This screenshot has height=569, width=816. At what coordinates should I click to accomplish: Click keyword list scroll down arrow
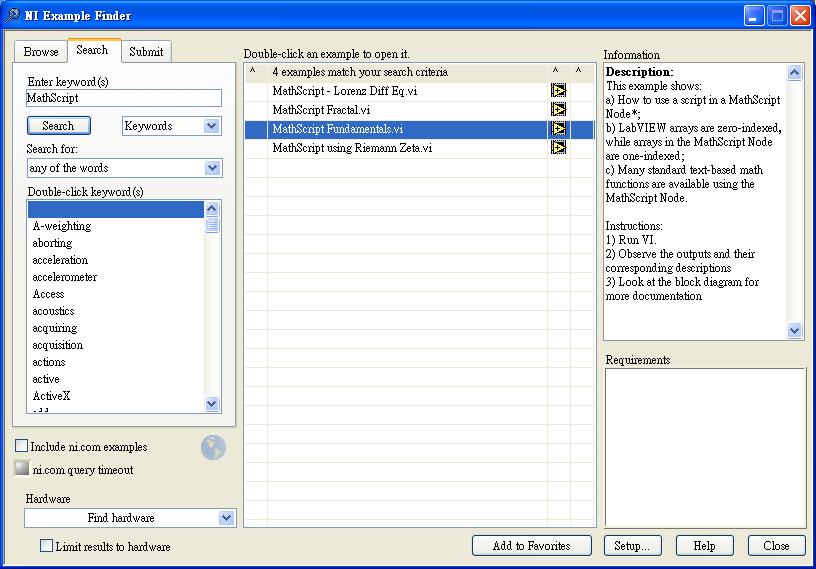pos(212,403)
